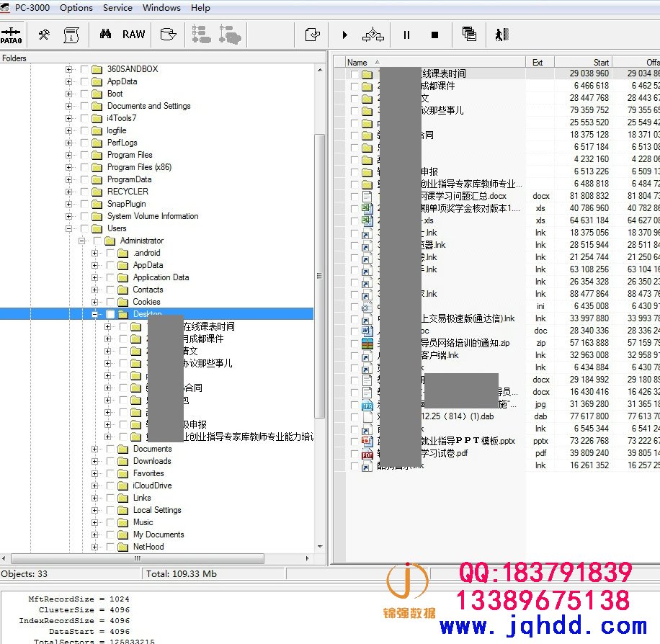Click the first tree structure toolbar icon
This screenshot has height=644, width=660.
tap(201, 35)
